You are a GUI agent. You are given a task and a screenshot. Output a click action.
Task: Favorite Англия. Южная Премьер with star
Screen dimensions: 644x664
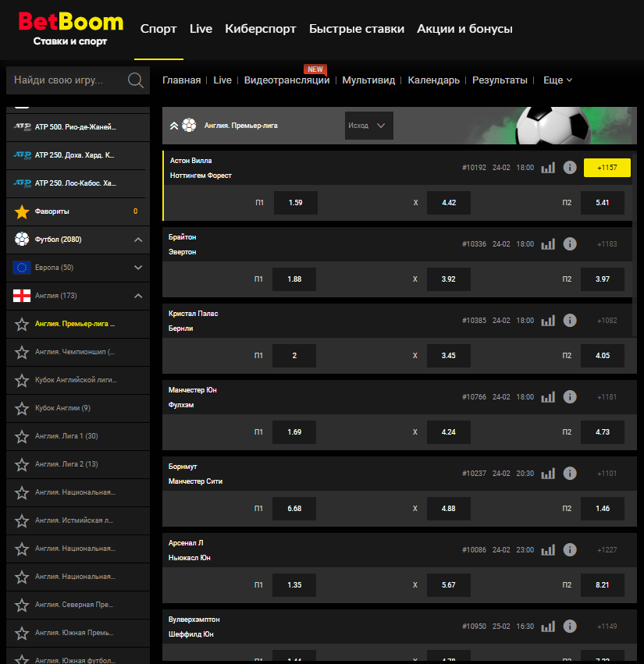(22, 633)
